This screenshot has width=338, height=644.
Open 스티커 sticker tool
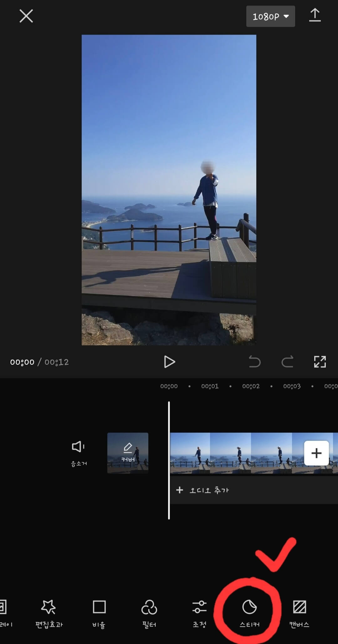[249, 614]
